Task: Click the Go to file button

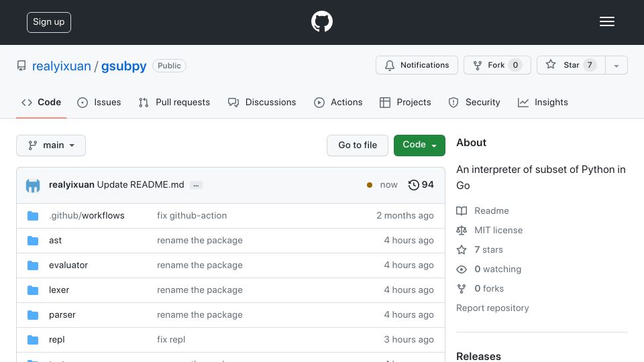Action: (358, 145)
